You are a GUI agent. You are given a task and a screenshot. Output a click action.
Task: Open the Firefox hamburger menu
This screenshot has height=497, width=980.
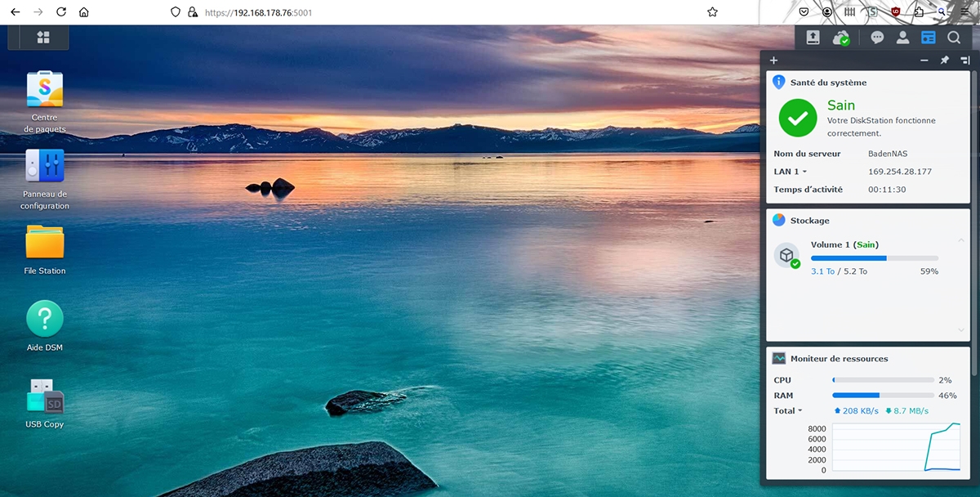click(964, 12)
